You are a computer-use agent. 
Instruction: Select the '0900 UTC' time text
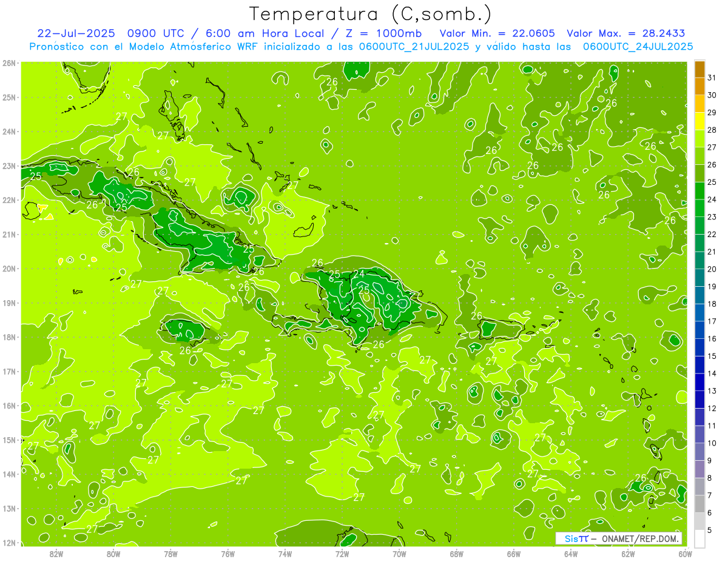pos(157,33)
